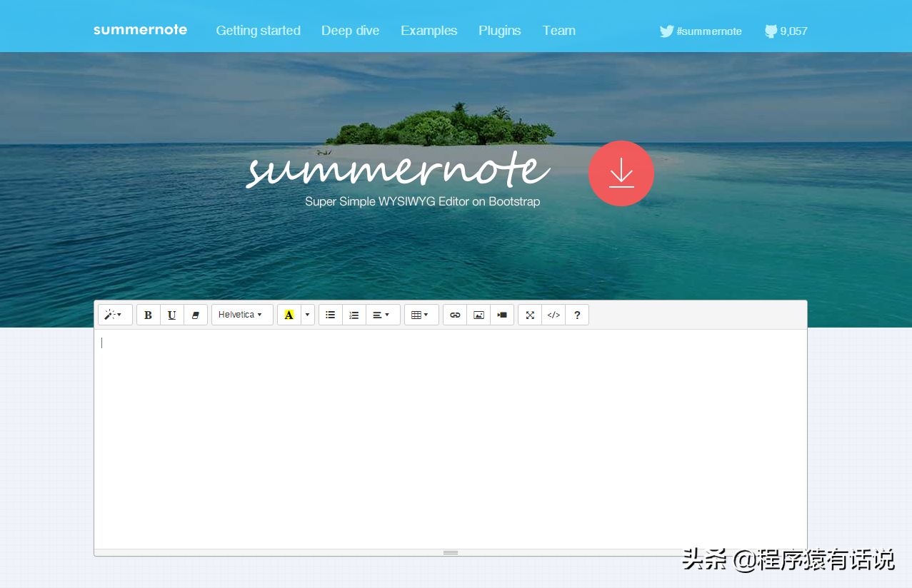Click the insert link icon

pyautogui.click(x=455, y=315)
